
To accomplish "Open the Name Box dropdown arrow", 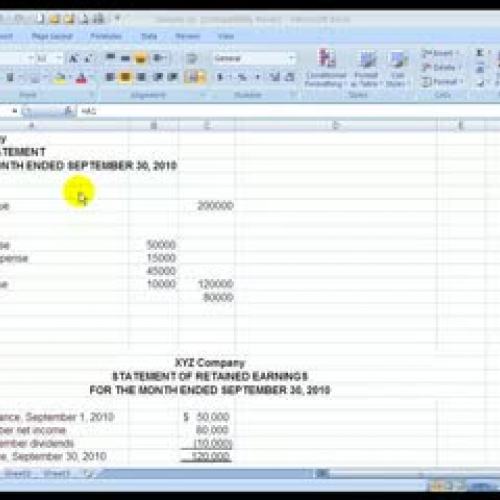I will tap(14, 111).
